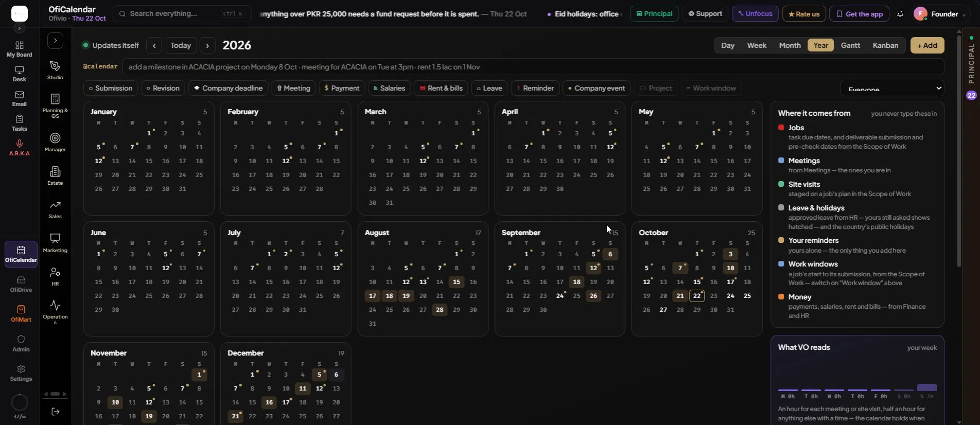Open Manager module
Image resolution: width=980 pixels, height=425 pixels.
point(55,143)
